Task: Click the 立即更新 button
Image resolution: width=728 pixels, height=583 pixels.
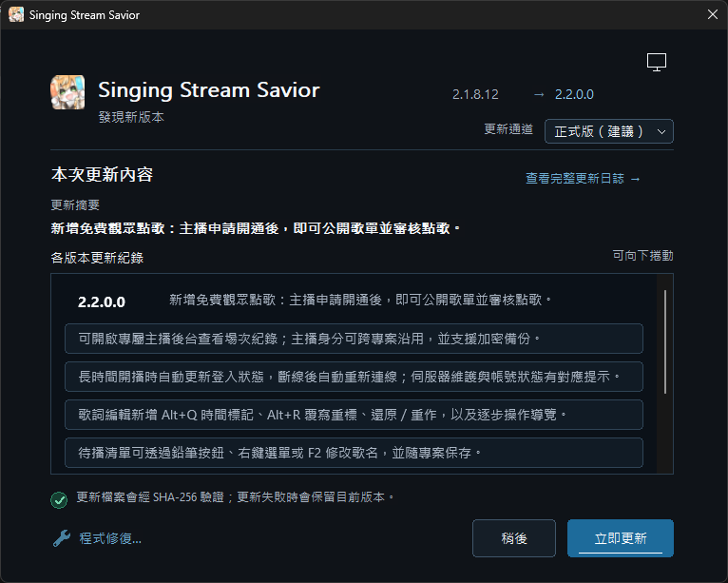Action: 621,538
